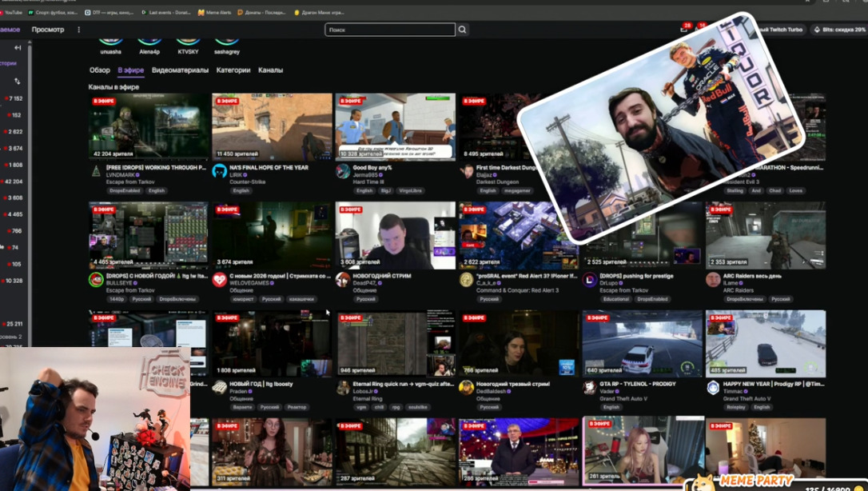This screenshot has width=868, height=491.
Task: Click the DropsEnabled tag under LVNDMARK
Action: (x=124, y=191)
